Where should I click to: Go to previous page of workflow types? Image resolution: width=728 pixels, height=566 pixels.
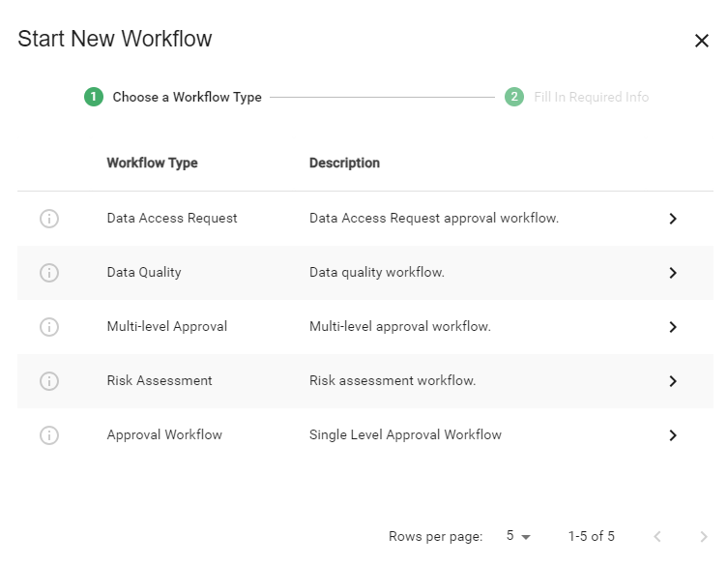coord(657,537)
